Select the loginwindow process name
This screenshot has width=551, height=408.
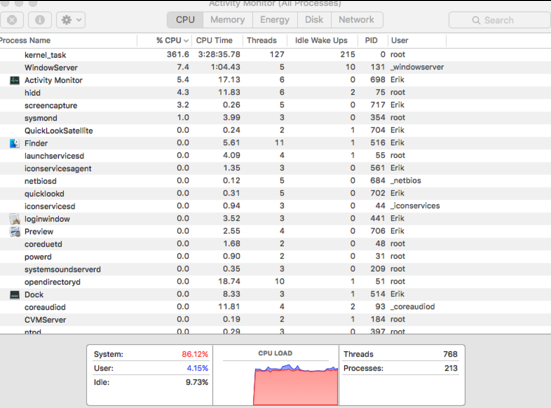(47, 219)
